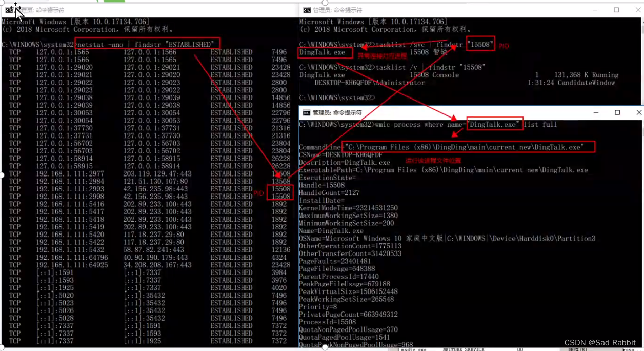
Task: Click the 1:31:24 CPU time value
Action: click(541, 83)
